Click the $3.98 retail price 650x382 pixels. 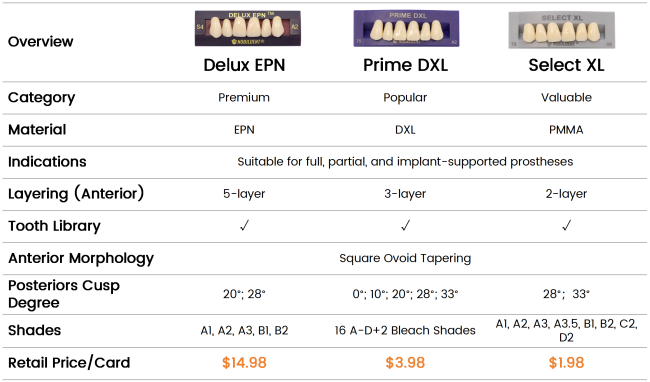[405, 363]
